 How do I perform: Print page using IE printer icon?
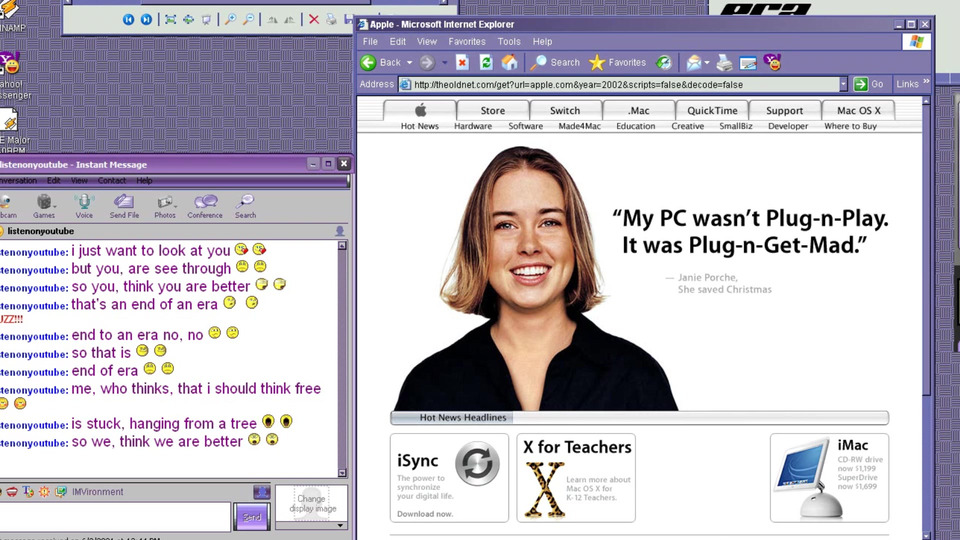[x=724, y=62]
